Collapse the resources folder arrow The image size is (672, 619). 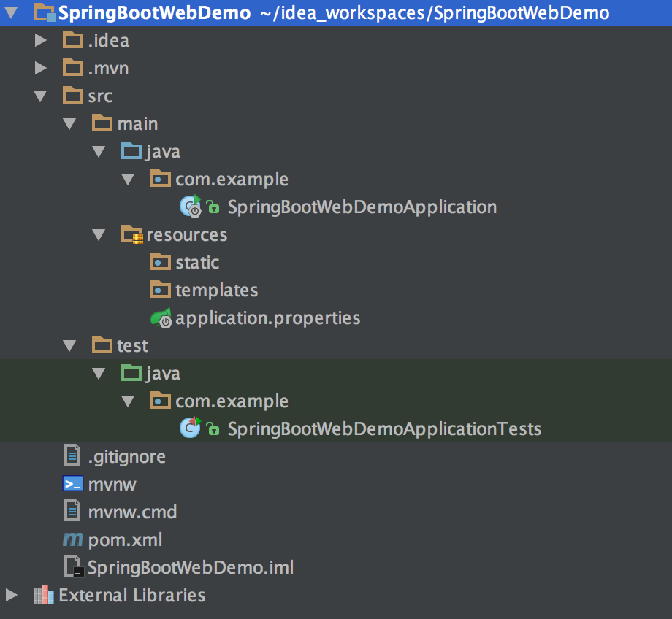[x=99, y=235]
